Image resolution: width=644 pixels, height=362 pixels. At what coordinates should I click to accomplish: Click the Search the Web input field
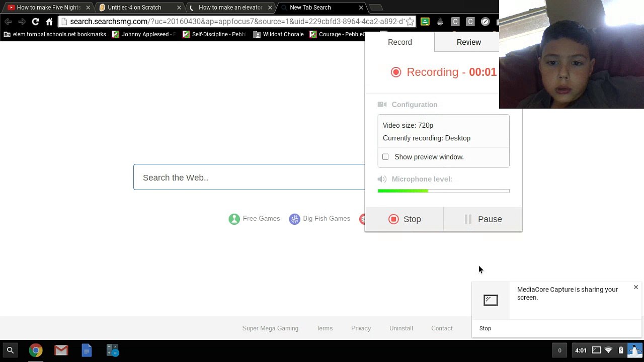click(249, 177)
